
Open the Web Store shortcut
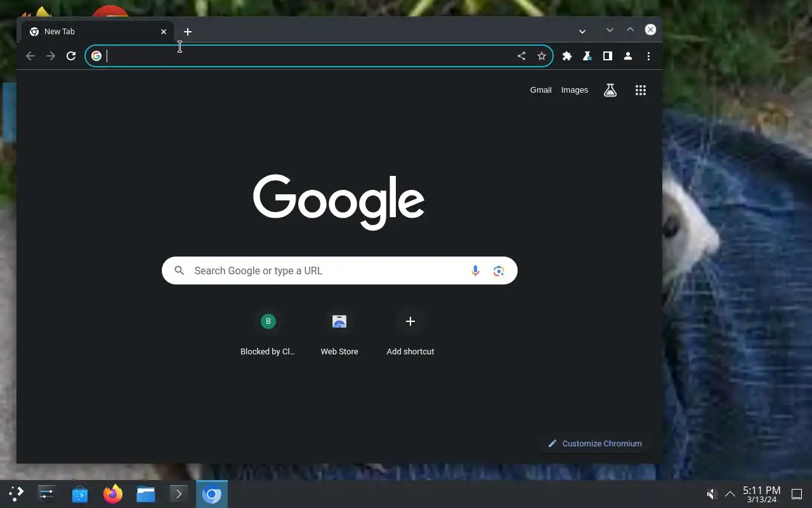click(x=339, y=333)
